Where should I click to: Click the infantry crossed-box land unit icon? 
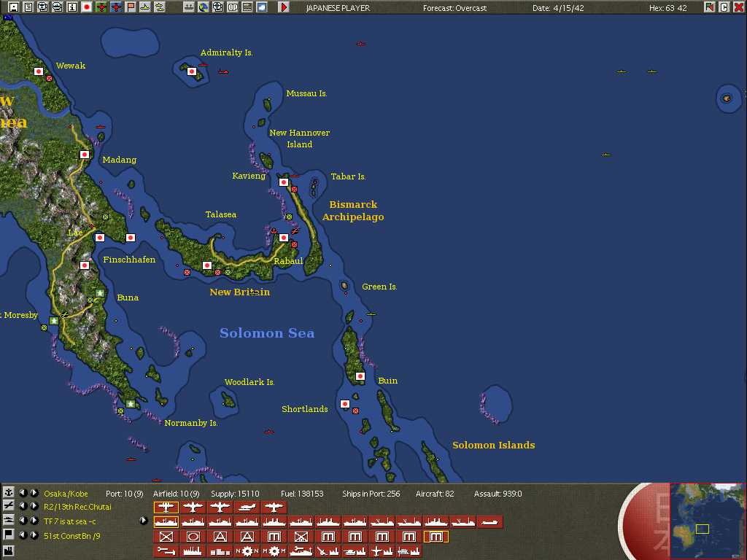(166, 537)
